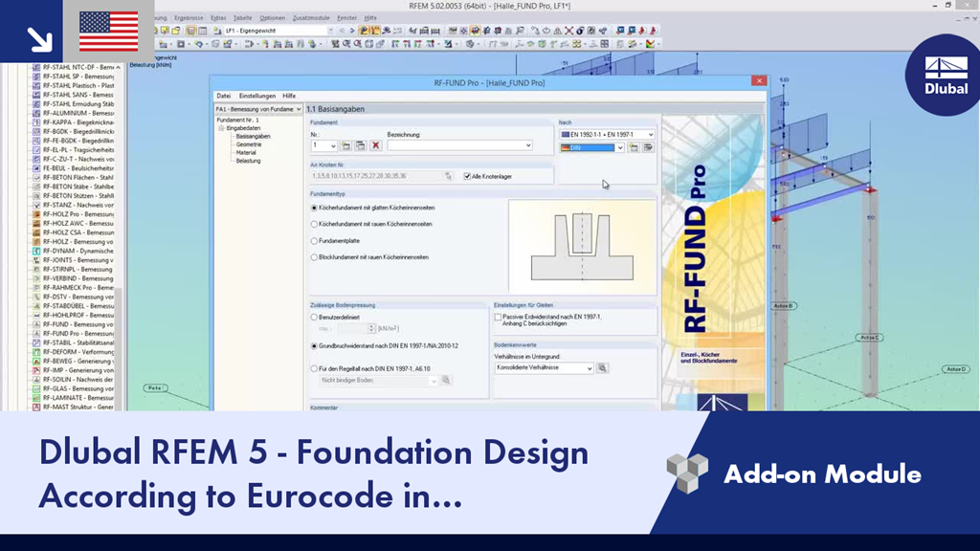Toggle the Alle Knotenlager checkbox
This screenshot has width=980, height=551.
pyautogui.click(x=467, y=176)
